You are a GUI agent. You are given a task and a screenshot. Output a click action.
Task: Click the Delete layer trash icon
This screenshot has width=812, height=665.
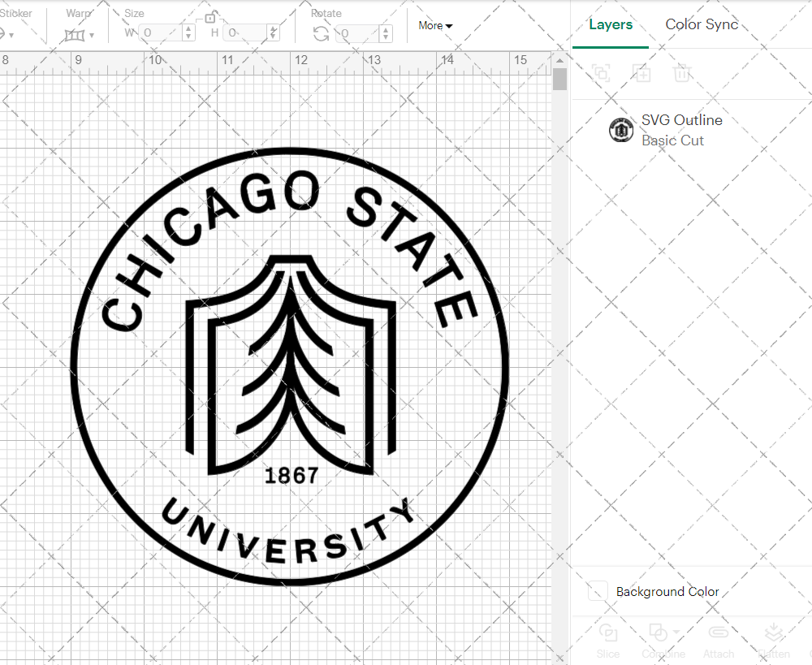pyautogui.click(x=683, y=73)
